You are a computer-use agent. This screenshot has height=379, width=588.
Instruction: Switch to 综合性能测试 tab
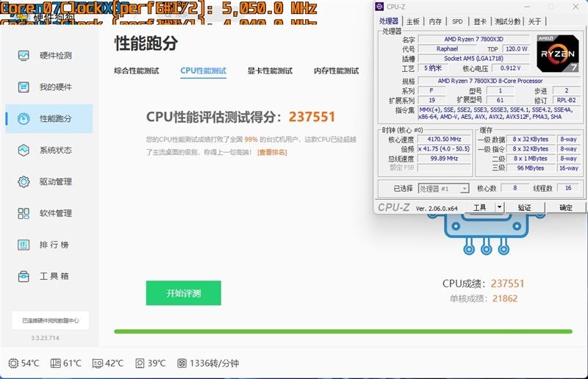pos(137,71)
